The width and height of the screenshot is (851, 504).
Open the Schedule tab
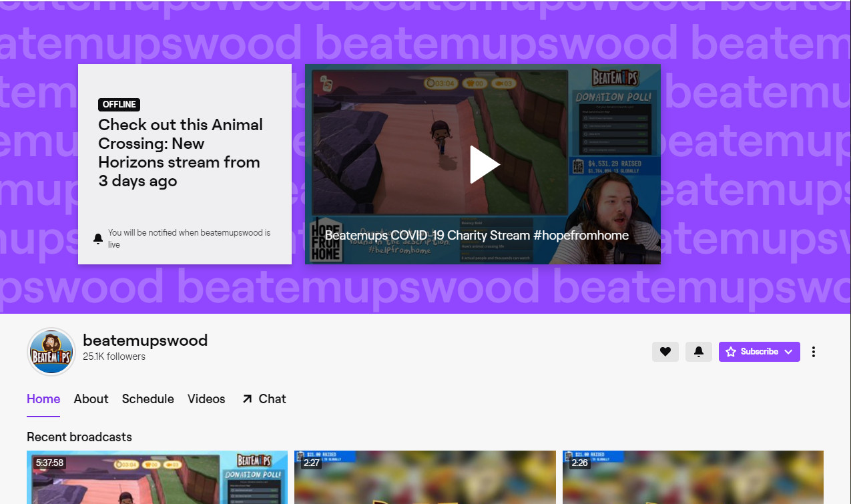(x=148, y=399)
